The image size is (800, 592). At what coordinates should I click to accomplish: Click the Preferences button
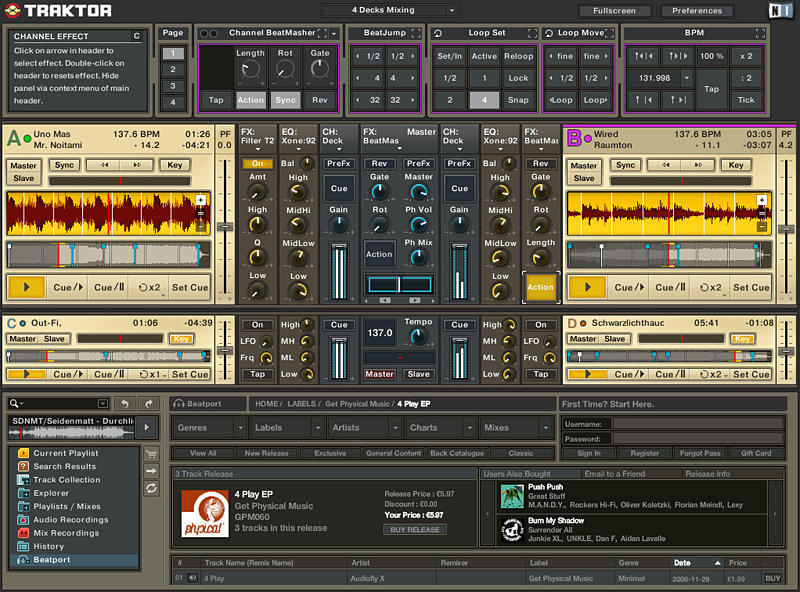click(697, 11)
